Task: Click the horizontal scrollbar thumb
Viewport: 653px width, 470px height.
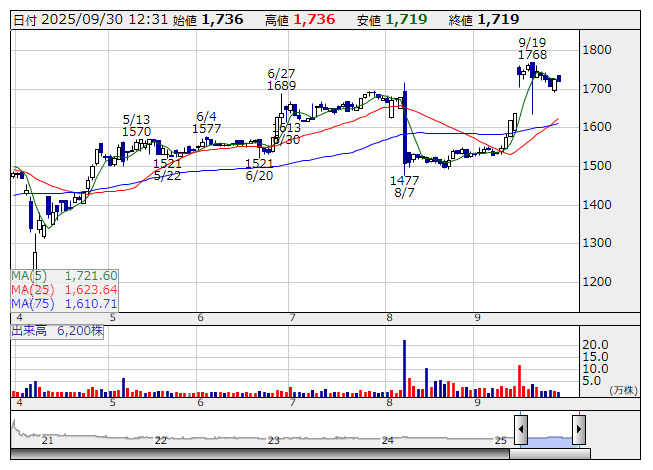Action: [x=550, y=454]
